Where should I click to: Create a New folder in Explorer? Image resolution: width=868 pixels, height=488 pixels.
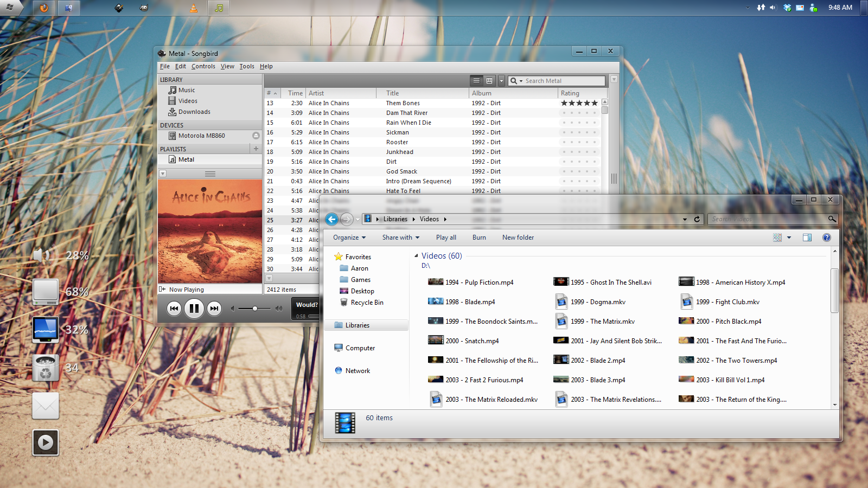(x=518, y=237)
